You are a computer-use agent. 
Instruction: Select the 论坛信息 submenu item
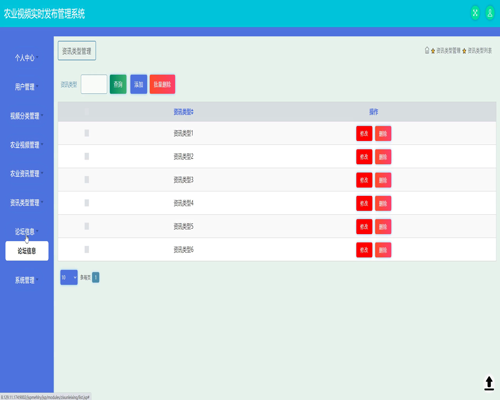click(27, 251)
